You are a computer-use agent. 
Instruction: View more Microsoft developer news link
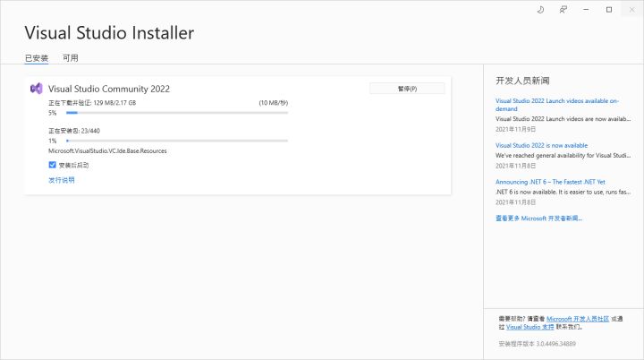pos(538,218)
